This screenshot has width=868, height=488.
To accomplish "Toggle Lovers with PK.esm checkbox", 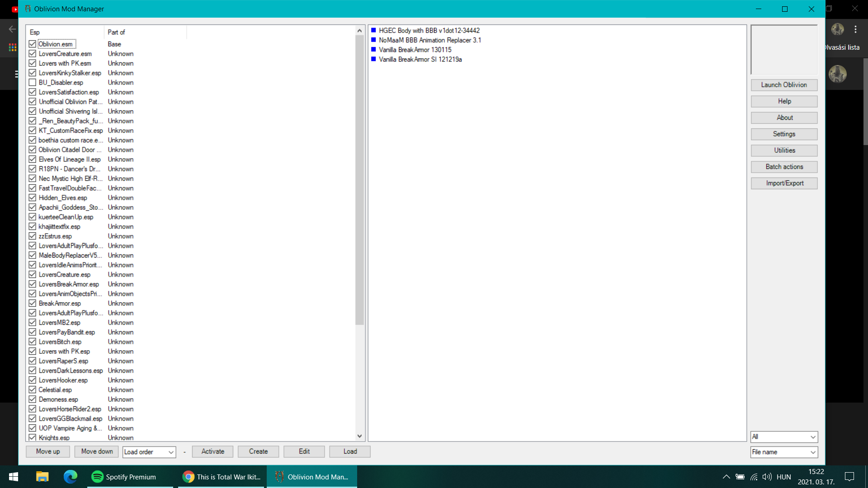I will (33, 63).
